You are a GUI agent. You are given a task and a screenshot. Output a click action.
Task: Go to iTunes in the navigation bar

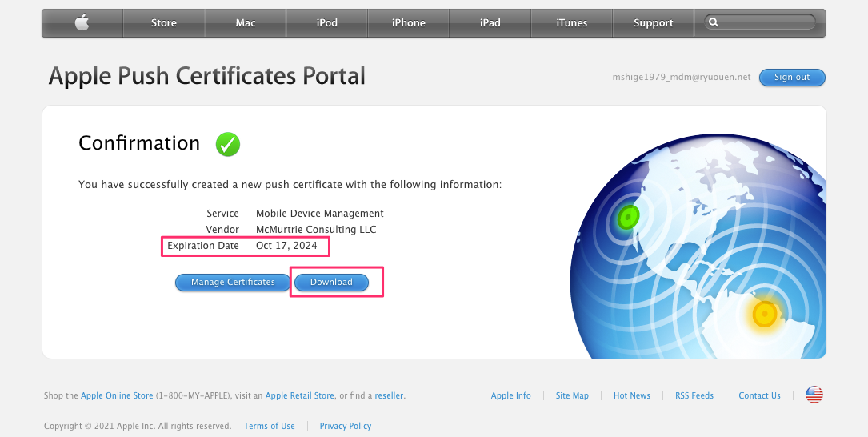coord(572,22)
